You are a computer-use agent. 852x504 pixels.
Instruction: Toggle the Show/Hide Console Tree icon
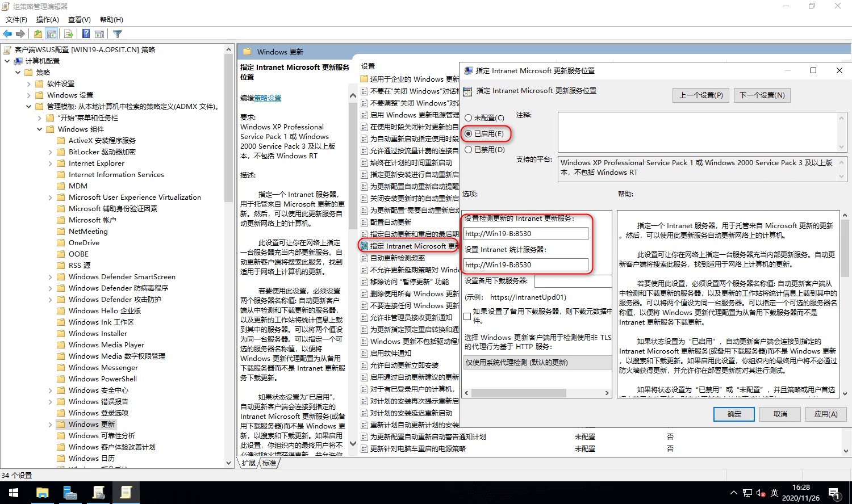pyautogui.click(x=51, y=33)
